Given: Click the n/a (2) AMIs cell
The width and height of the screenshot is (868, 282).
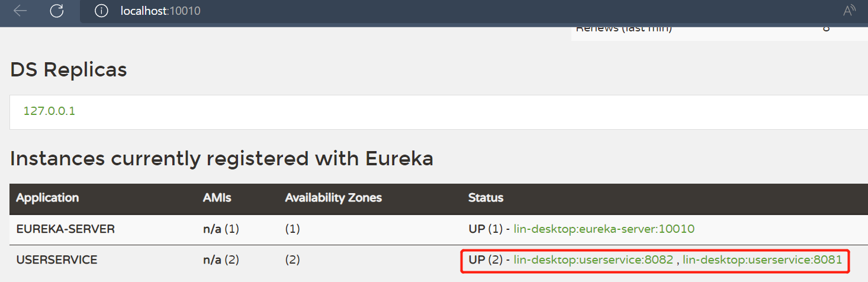Looking at the screenshot, I should pyautogui.click(x=221, y=259).
